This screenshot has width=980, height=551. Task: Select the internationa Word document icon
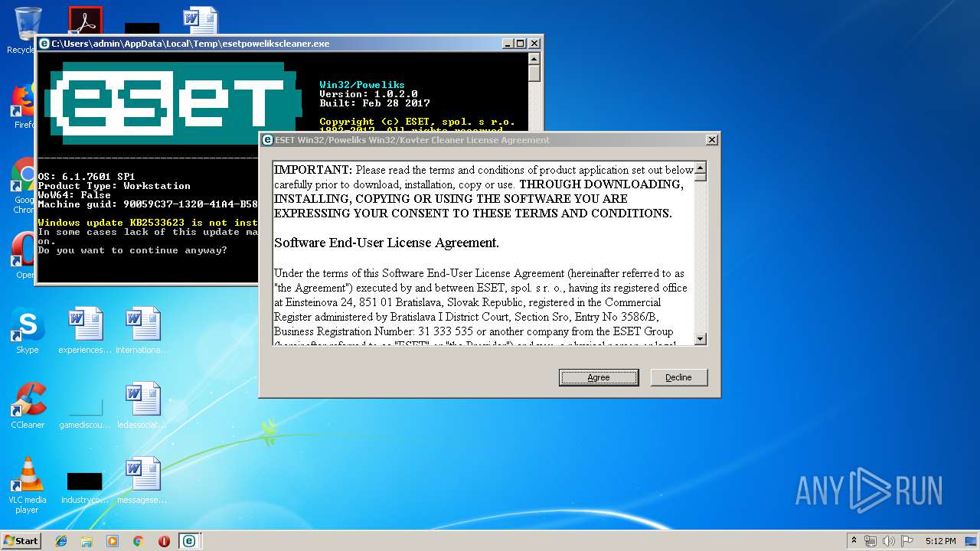click(142, 331)
